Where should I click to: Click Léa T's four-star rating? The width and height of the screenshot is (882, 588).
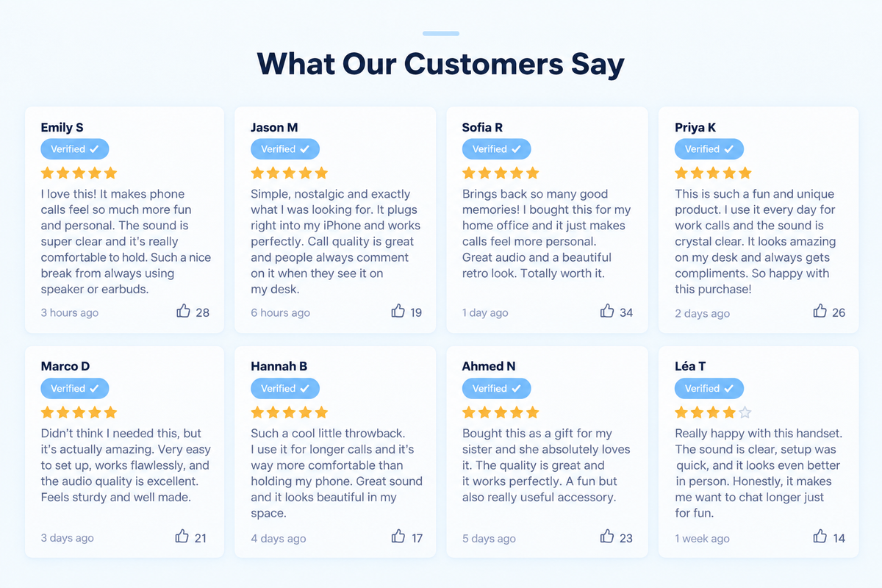point(713,412)
